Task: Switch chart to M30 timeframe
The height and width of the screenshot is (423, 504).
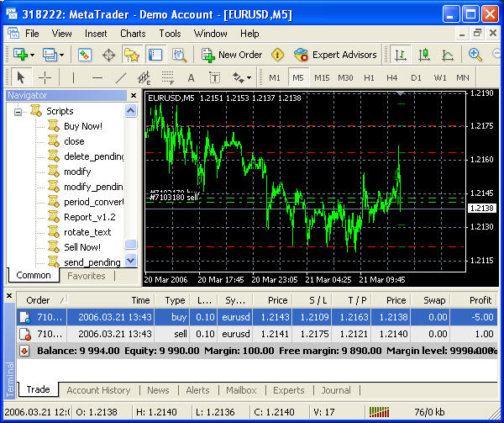Action: [345, 78]
